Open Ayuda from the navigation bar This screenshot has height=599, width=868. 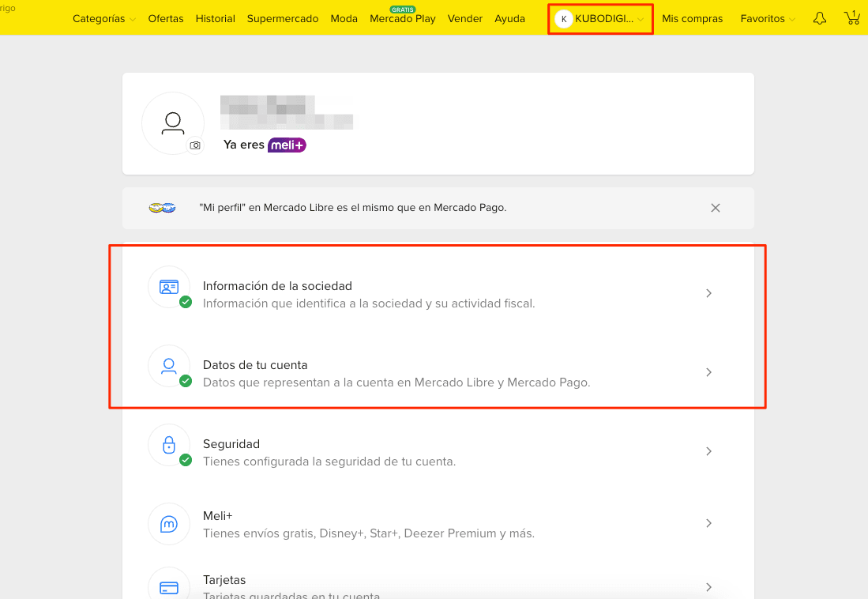[x=510, y=19]
